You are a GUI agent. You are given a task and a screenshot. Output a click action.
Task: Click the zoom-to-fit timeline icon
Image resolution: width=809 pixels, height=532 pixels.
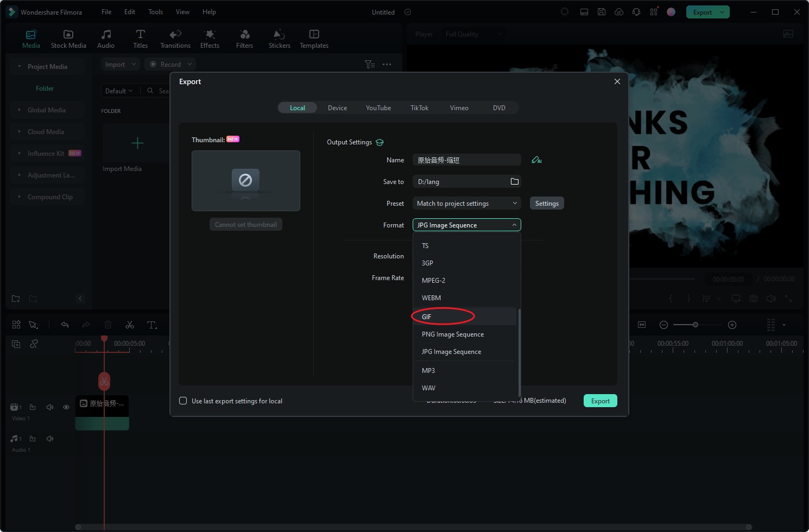[x=642, y=325]
